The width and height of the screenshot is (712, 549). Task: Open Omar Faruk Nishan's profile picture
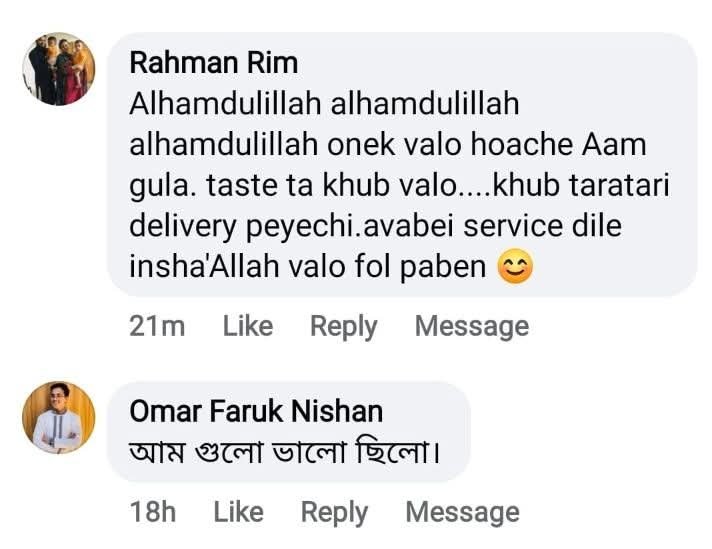59,417
